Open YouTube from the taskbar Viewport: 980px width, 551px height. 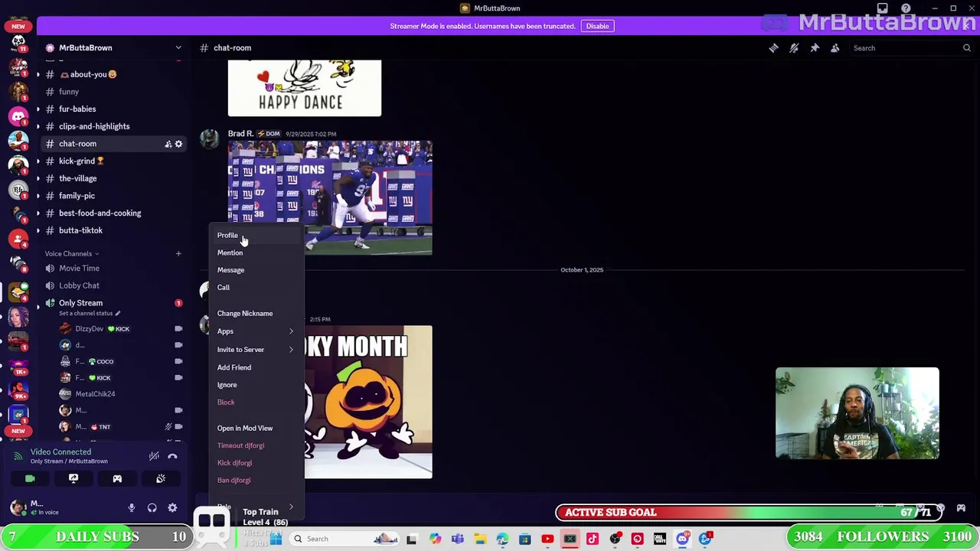coord(547,540)
